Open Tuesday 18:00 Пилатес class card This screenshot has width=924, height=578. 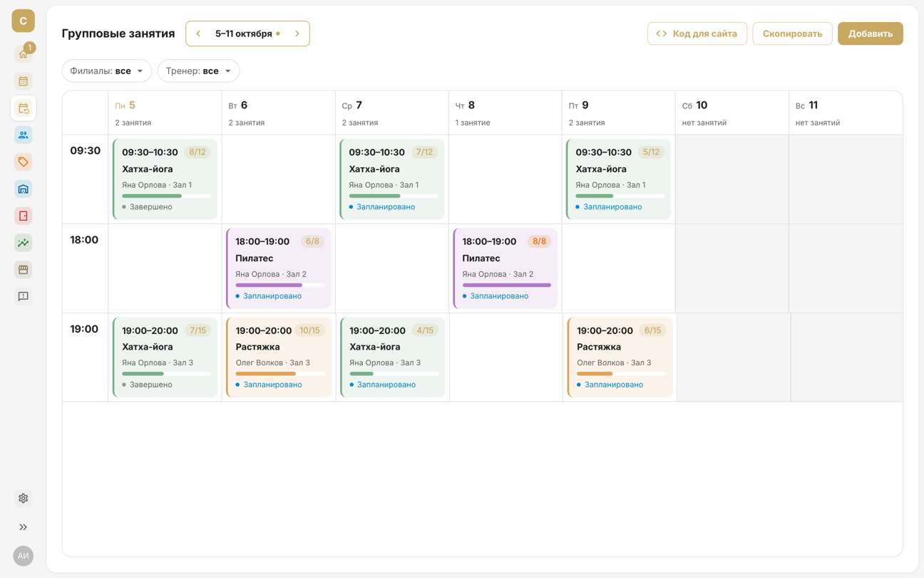(x=279, y=268)
